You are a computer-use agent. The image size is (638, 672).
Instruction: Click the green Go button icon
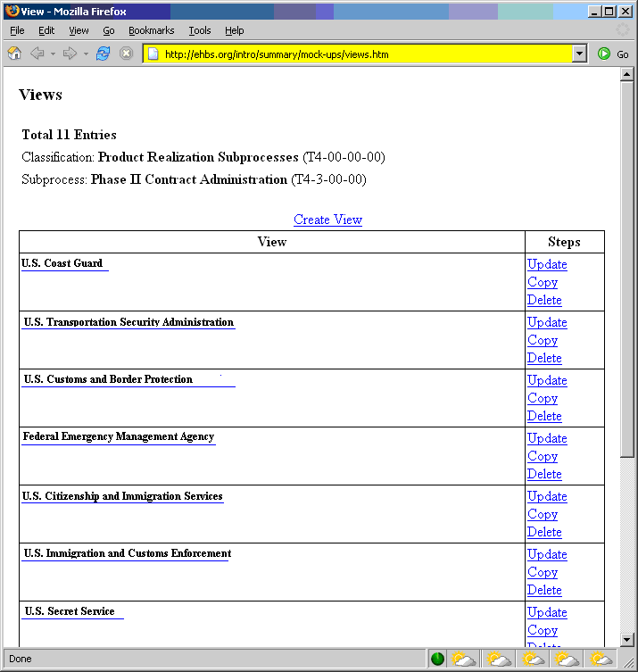click(604, 54)
